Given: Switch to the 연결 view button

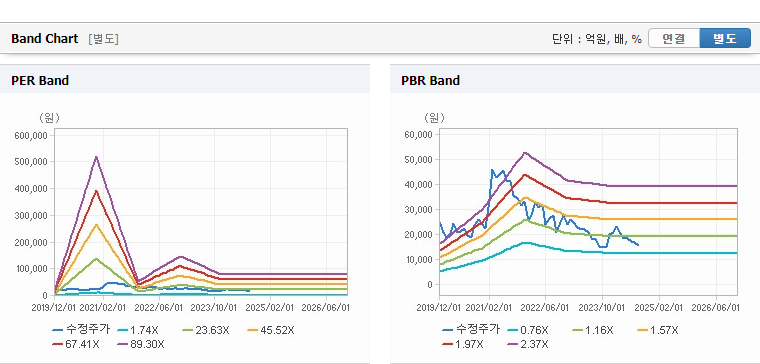Looking at the screenshot, I should (x=674, y=38).
